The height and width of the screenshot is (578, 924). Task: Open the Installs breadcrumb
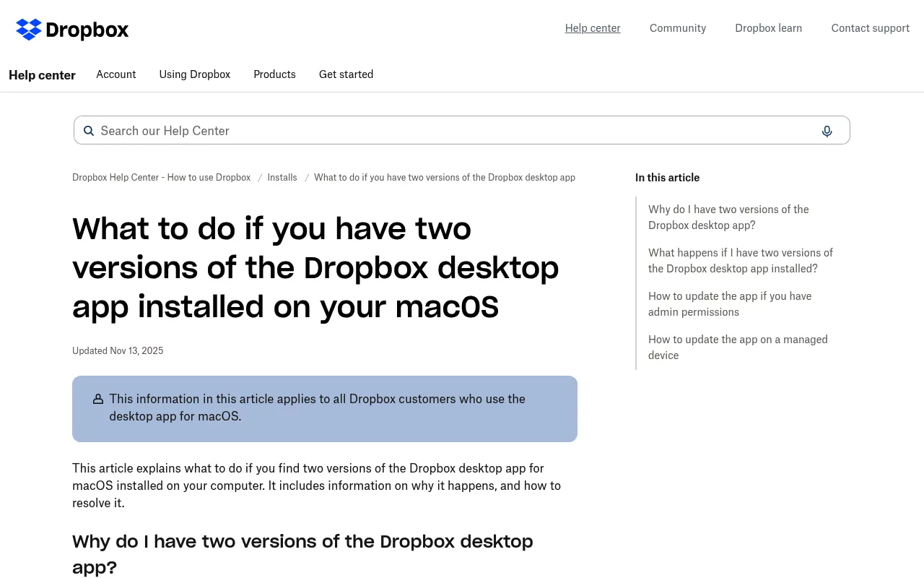(x=282, y=177)
